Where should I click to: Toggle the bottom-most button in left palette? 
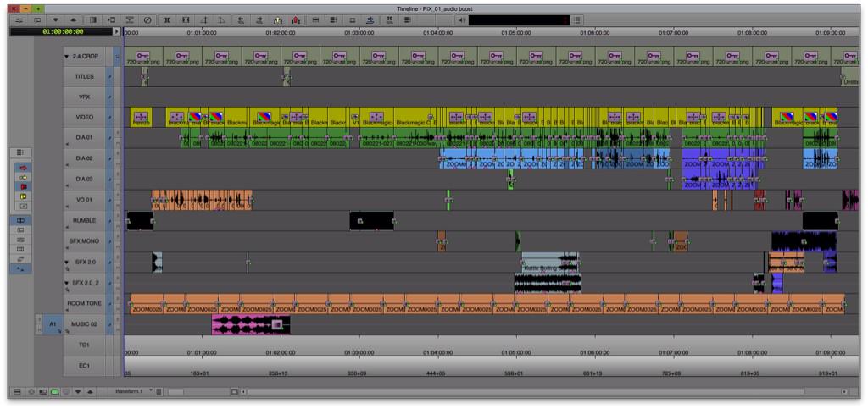[x=20, y=268]
